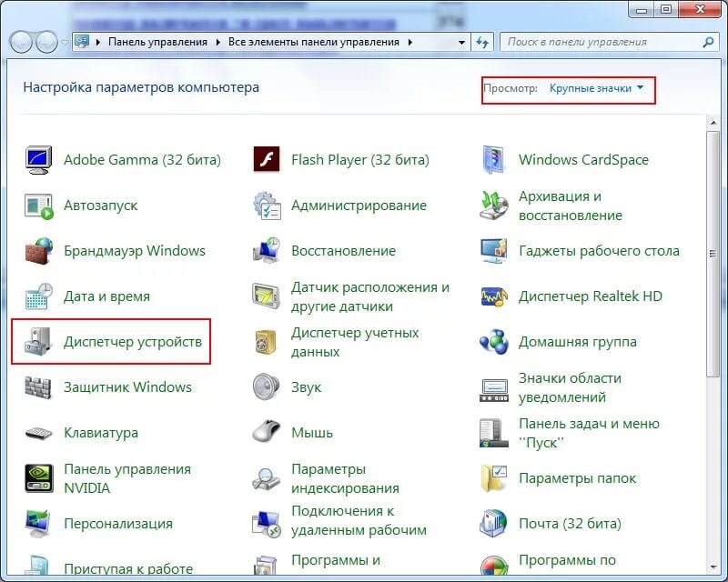Open Мышь settings link
This screenshot has width=728, height=582.
[312, 433]
